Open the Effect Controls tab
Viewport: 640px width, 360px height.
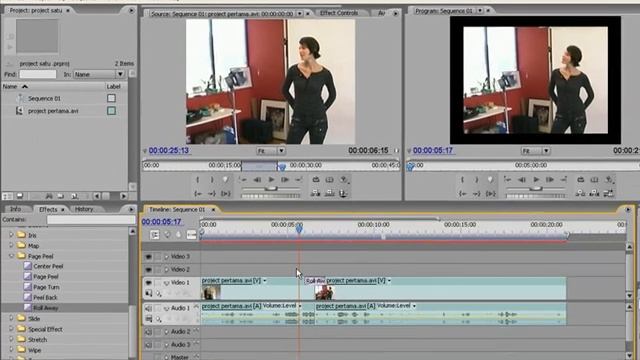tap(339, 13)
